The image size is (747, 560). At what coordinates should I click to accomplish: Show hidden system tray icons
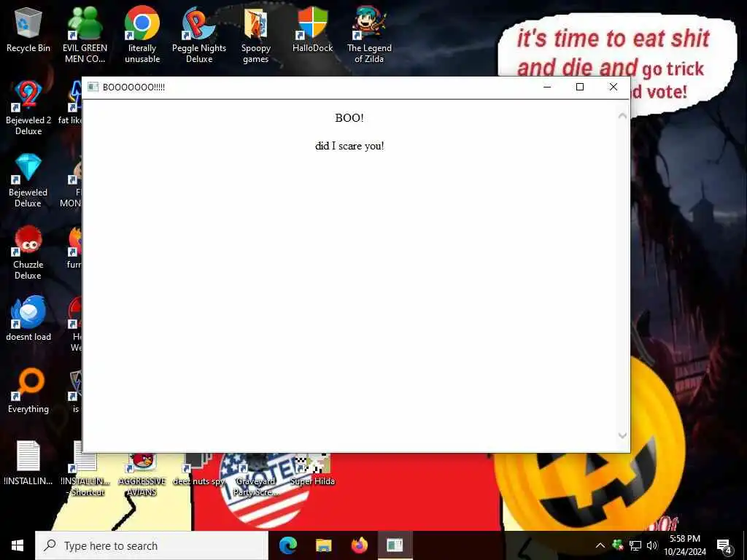600,545
